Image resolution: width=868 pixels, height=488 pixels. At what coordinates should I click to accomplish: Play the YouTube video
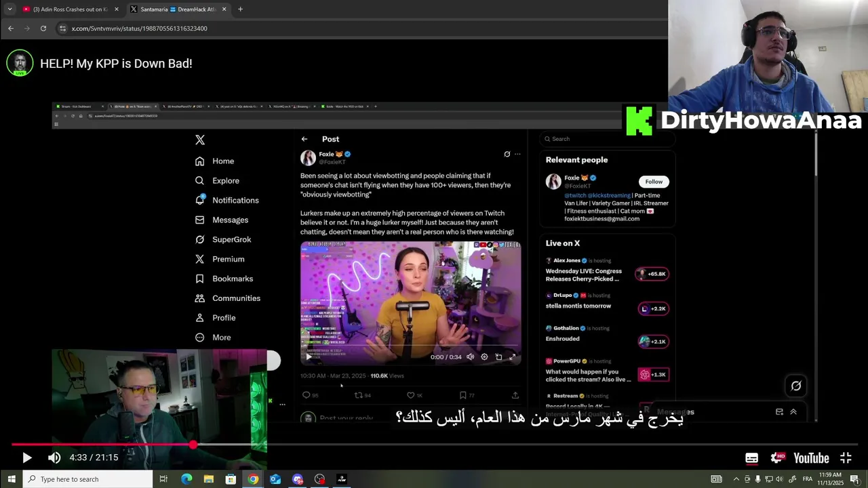[x=26, y=458]
